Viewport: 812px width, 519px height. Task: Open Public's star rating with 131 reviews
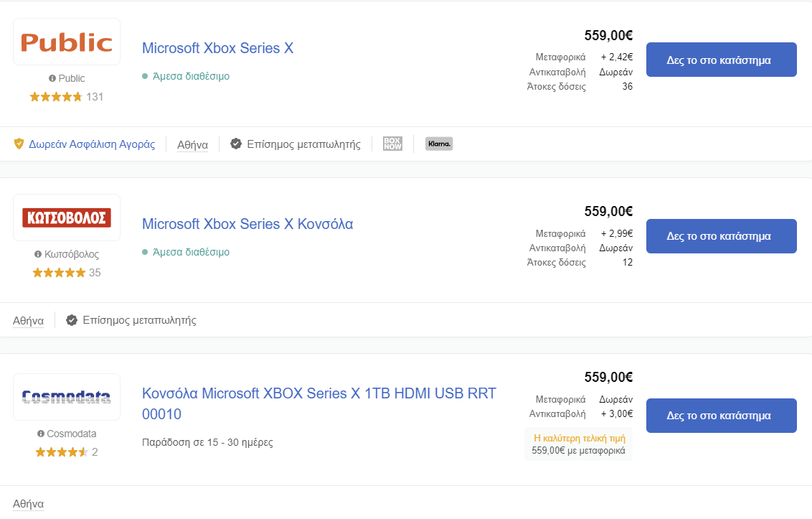point(66,97)
